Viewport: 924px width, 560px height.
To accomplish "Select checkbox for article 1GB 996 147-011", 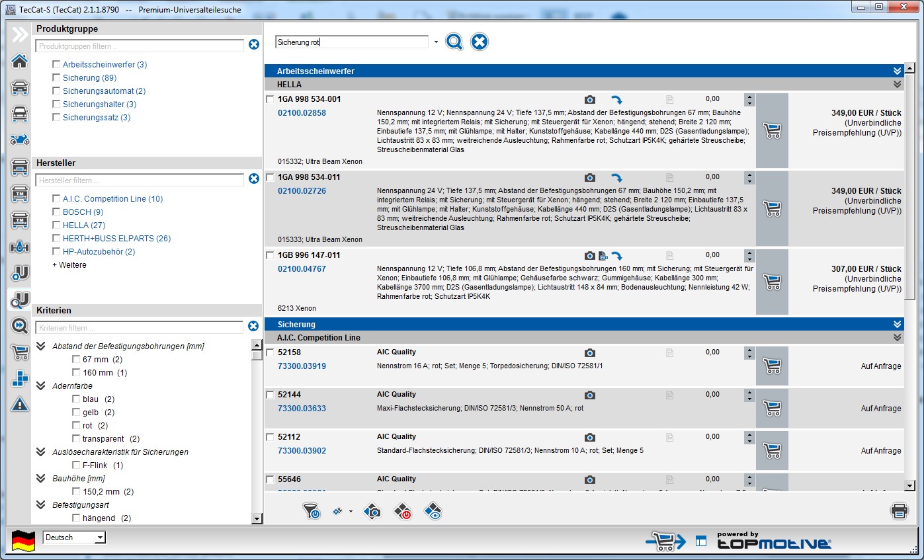I will (x=270, y=256).
